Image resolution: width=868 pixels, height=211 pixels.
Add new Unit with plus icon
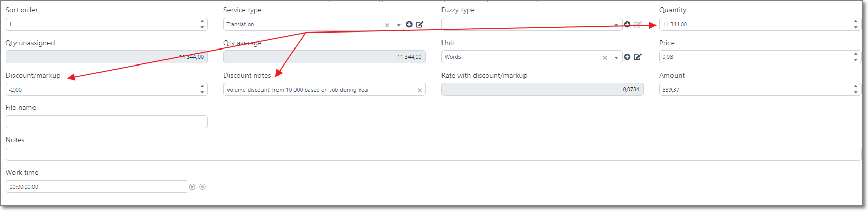click(x=627, y=57)
